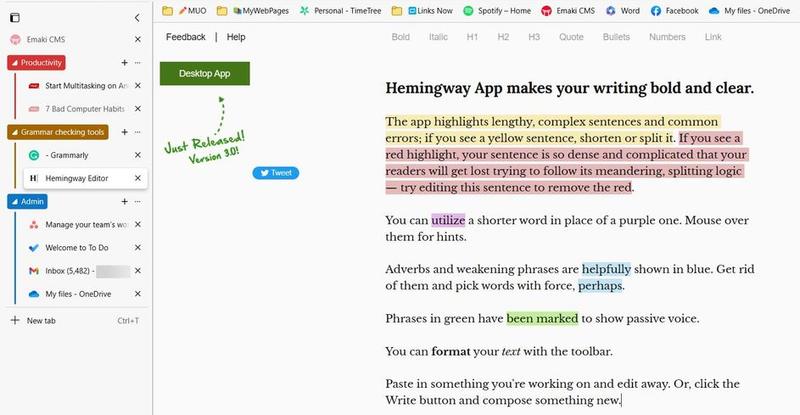Viewport: 800px width, 415px height.
Task: Click the bold word format
Action: point(451,351)
